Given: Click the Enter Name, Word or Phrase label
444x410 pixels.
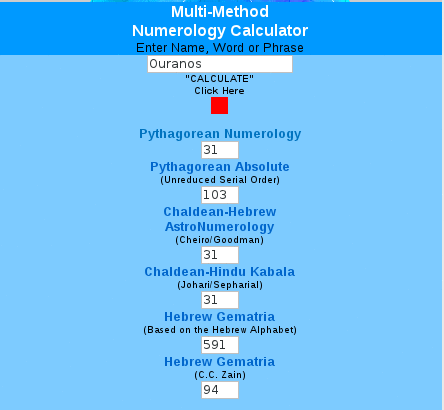Looking at the screenshot, I should [220, 48].
